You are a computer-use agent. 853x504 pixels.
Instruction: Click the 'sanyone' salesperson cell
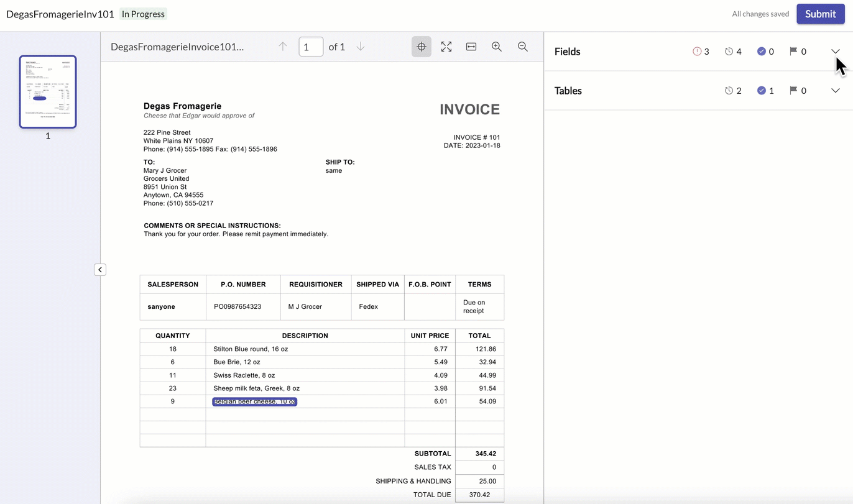coord(161,306)
